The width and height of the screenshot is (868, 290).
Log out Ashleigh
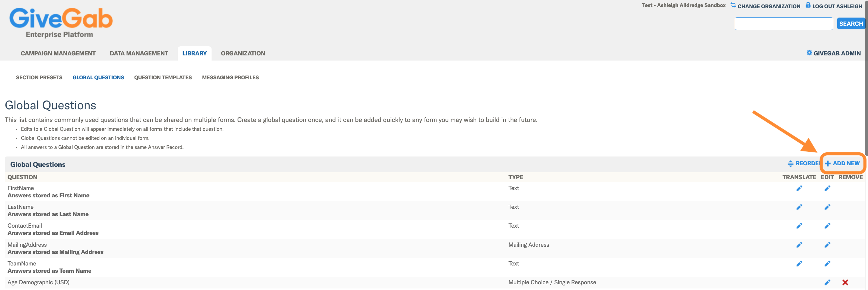[x=834, y=6]
